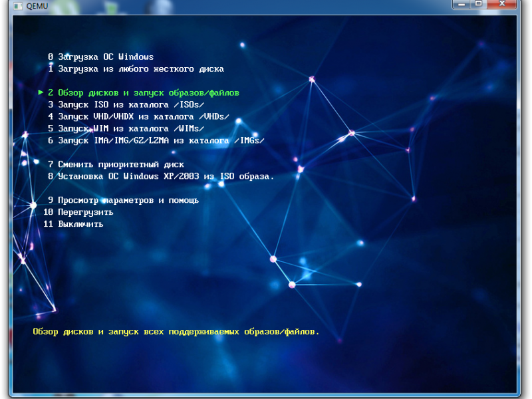Select entry 1 Загрузка из любого жесткого диска
The image size is (532, 399).
[136, 69]
